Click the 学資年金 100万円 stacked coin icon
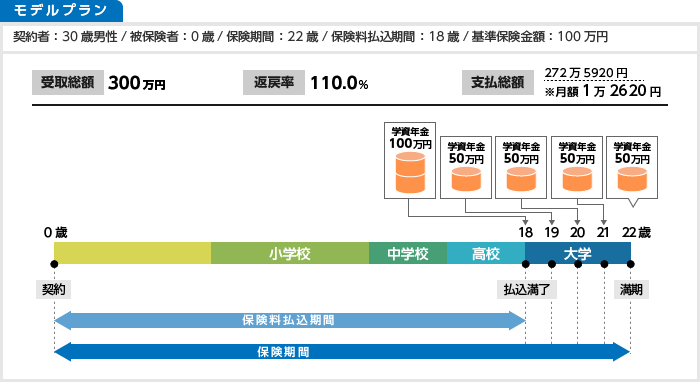This screenshot has width=700, height=382. [410, 173]
